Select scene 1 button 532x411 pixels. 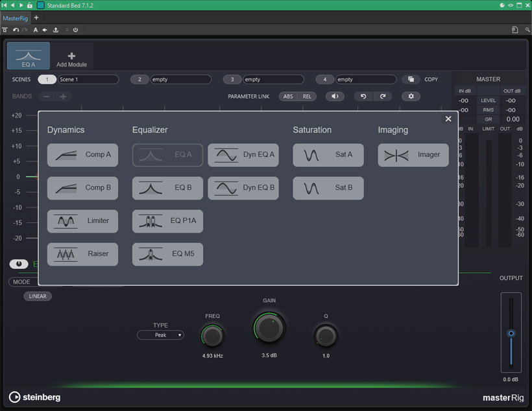(x=47, y=79)
